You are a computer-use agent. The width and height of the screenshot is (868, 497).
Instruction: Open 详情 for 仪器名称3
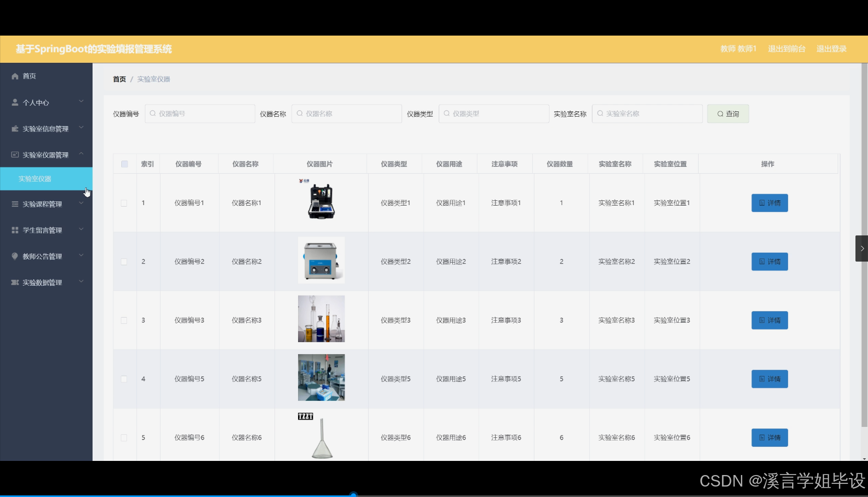click(770, 320)
